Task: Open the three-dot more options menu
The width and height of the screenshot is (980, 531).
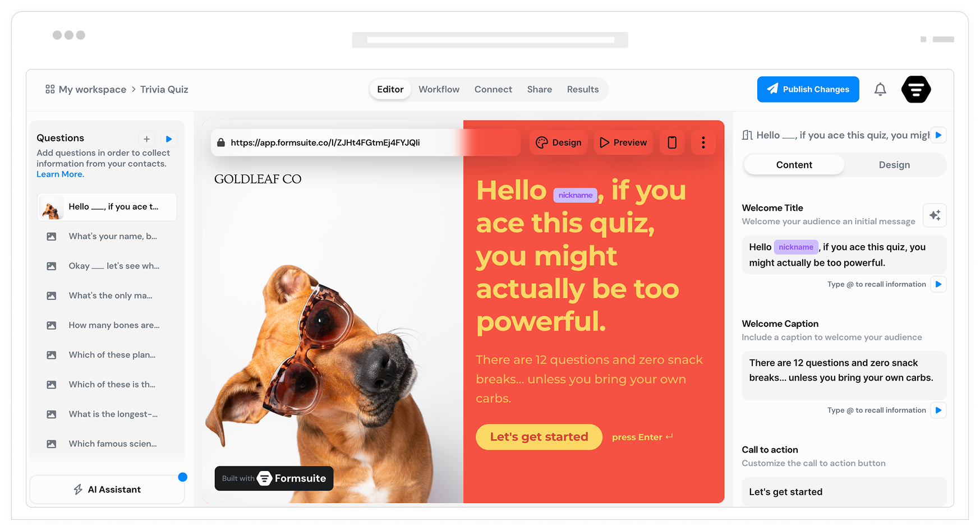Action: tap(703, 142)
